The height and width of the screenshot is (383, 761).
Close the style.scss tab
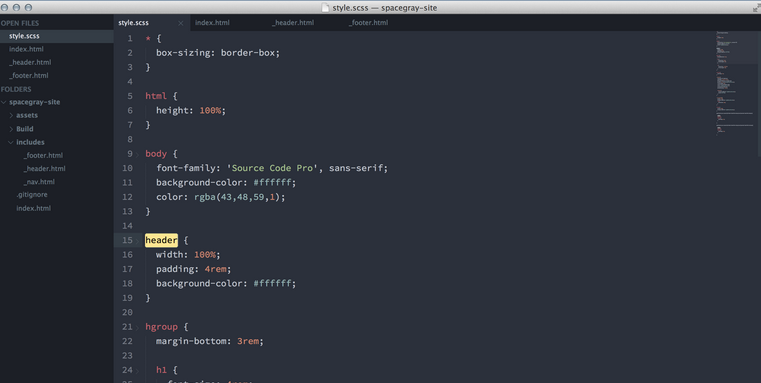tap(181, 23)
